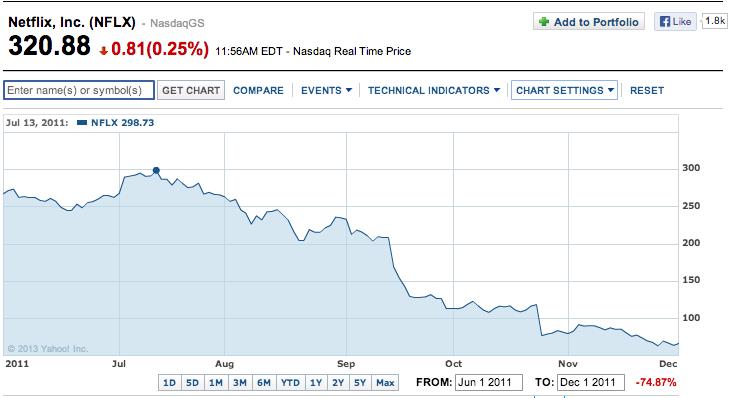This screenshot has height=398, width=731.
Task: Click the TO date field
Action: click(591, 382)
